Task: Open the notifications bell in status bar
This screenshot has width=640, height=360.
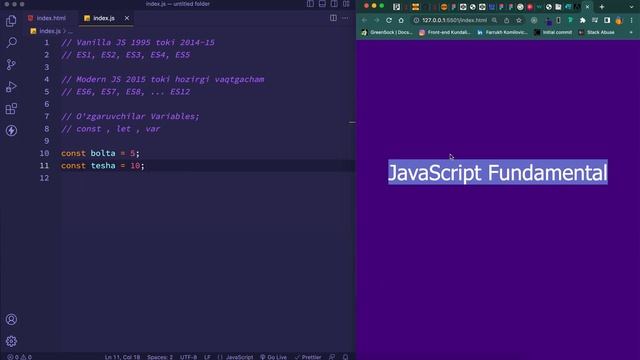Action: (x=345, y=357)
